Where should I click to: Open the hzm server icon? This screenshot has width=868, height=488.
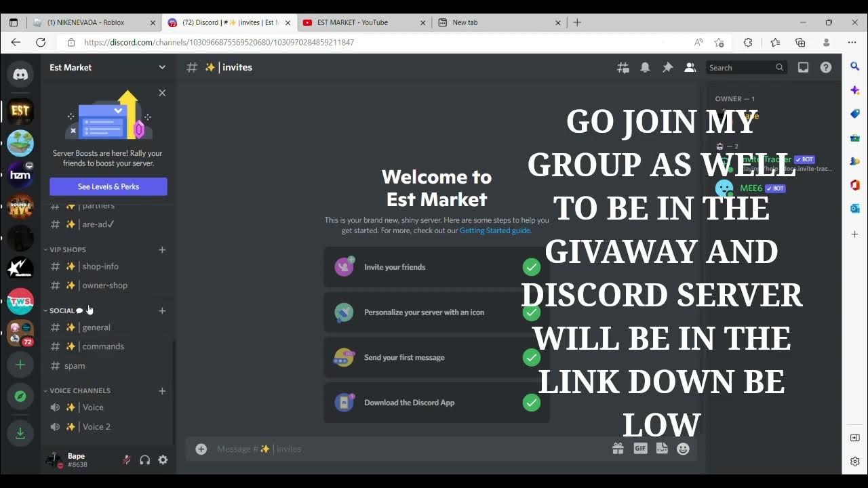(20, 175)
